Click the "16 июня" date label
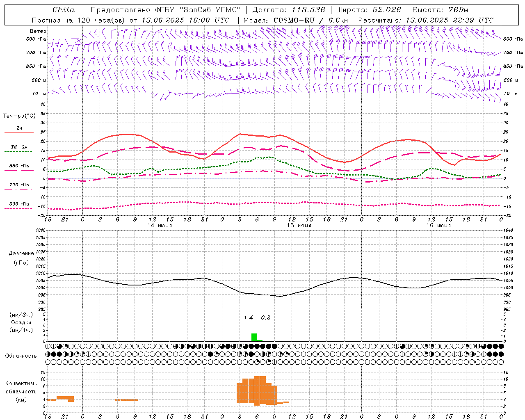 click(x=438, y=226)
